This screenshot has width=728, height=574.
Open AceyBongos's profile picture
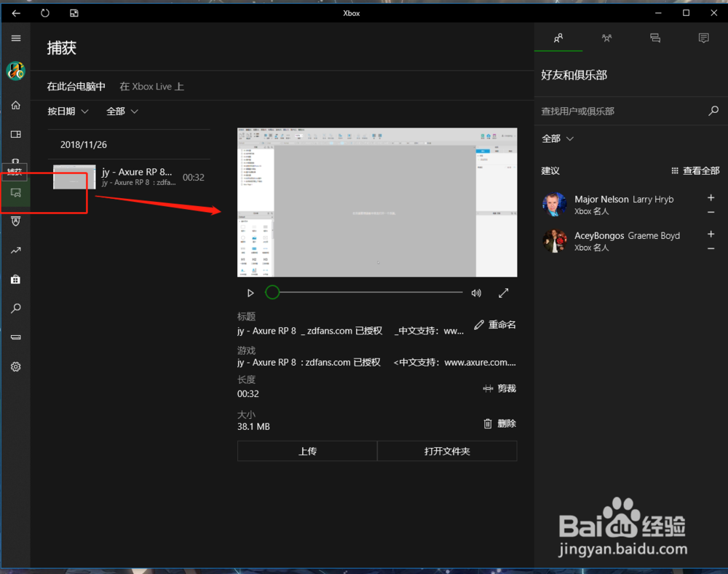coord(555,240)
